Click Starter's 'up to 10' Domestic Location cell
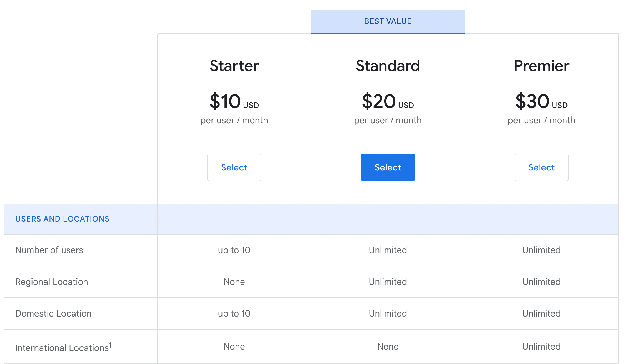The height and width of the screenshot is (364, 624). 234,313
